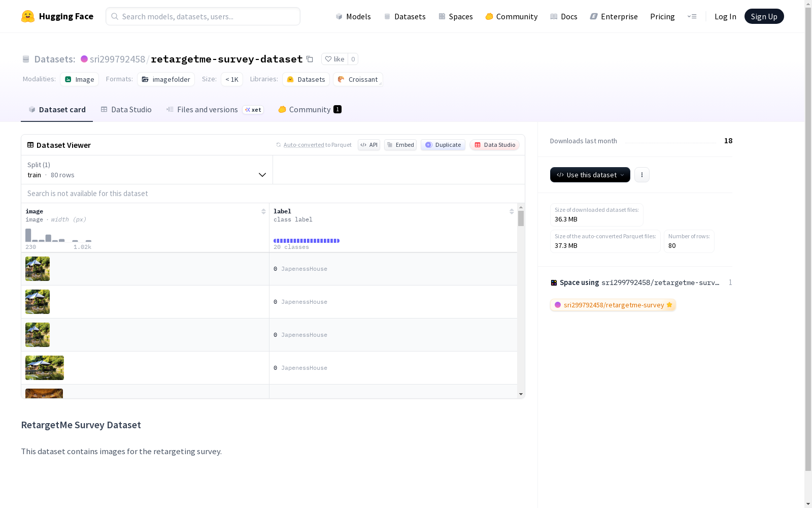The height and width of the screenshot is (508, 812).
Task: Click the label class distribution bar
Action: pyautogui.click(x=307, y=241)
